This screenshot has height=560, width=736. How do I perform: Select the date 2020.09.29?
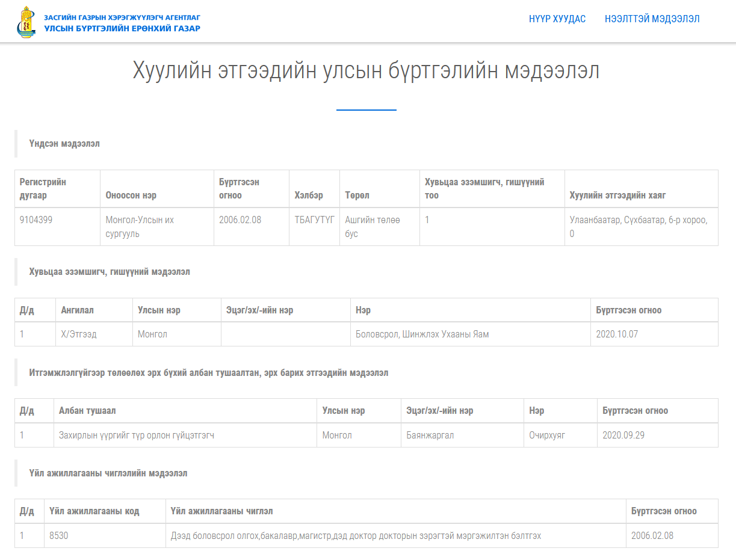[623, 435]
